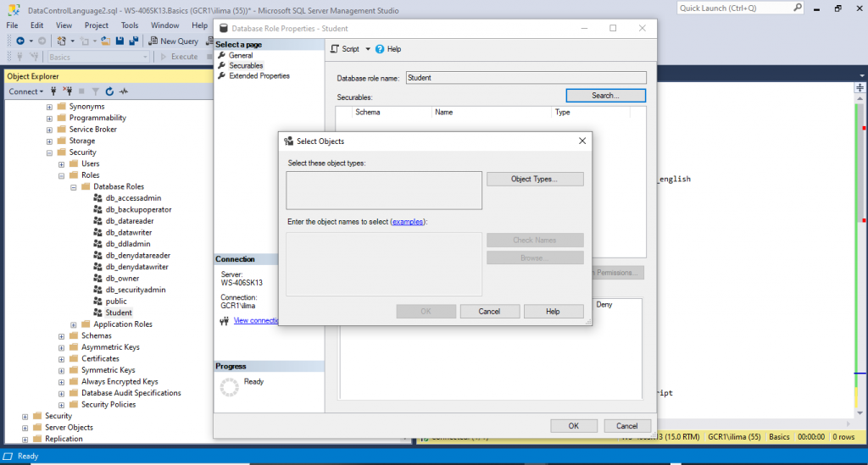Open the Edit menu
The width and height of the screenshot is (868, 465).
(37, 25)
